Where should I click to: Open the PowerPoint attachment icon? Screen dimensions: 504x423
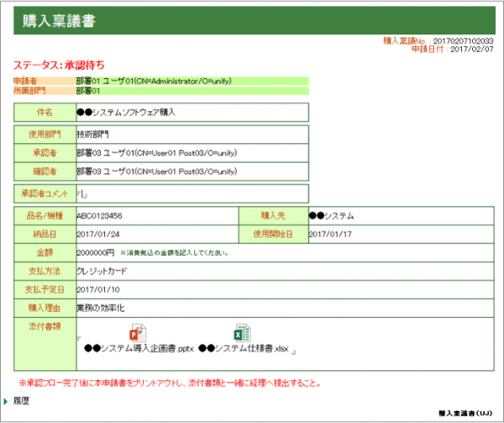138,333
